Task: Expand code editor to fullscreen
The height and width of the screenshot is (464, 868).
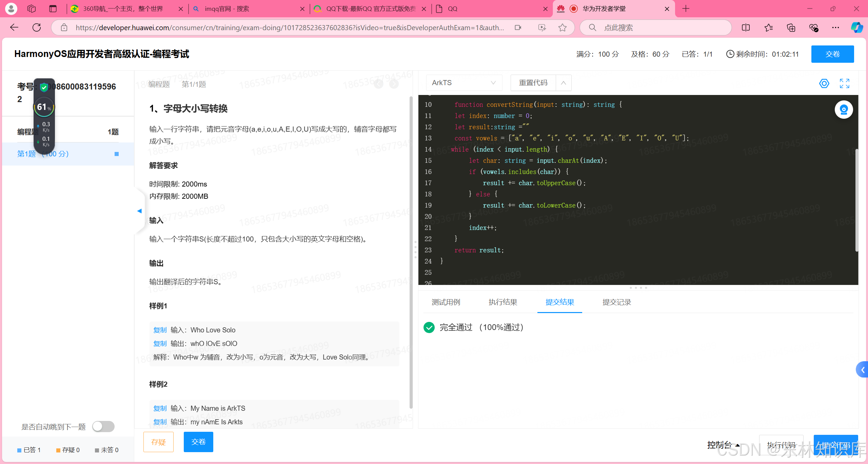Action: (x=845, y=83)
